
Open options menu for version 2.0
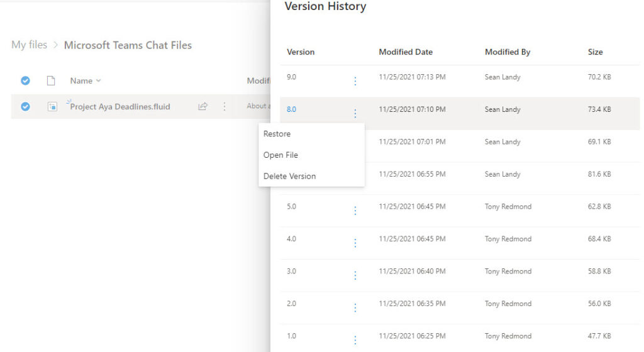(355, 308)
